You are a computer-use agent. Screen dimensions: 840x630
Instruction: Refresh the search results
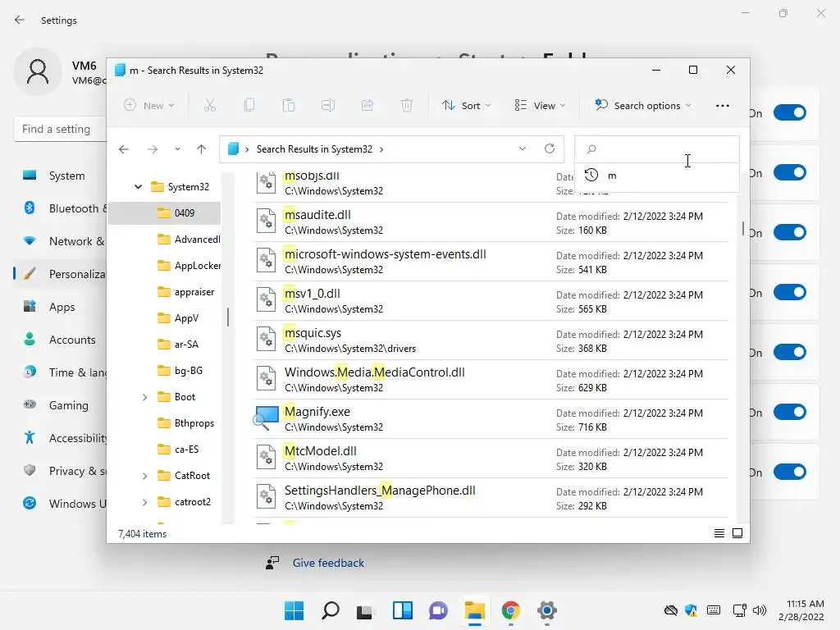[x=549, y=148]
